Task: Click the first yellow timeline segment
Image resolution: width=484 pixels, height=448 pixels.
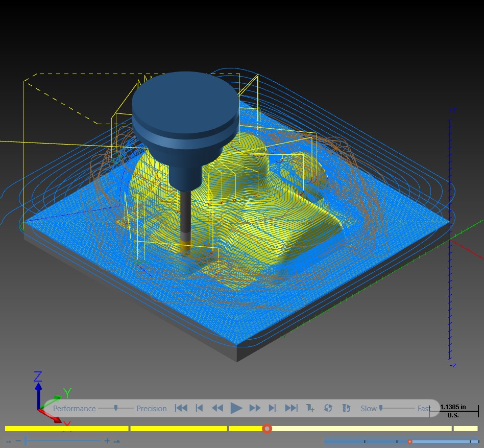Action: (67, 429)
